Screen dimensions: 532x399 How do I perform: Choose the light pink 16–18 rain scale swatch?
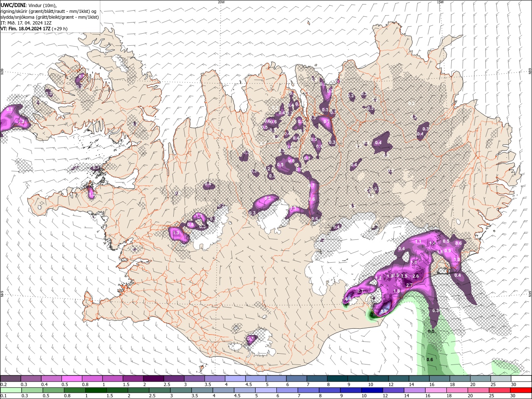tap(436, 390)
